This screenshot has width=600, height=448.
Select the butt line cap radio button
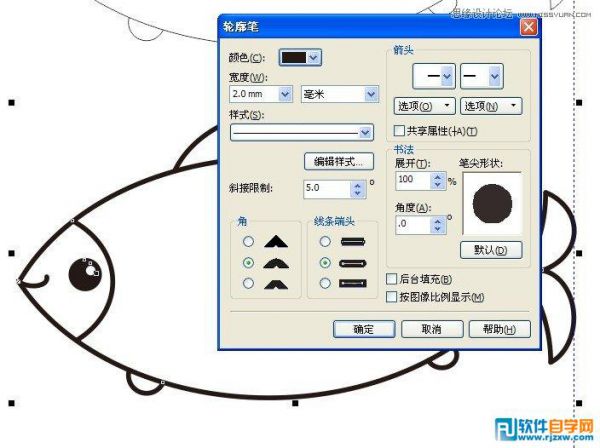pyautogui.click(x=325, y=241)
